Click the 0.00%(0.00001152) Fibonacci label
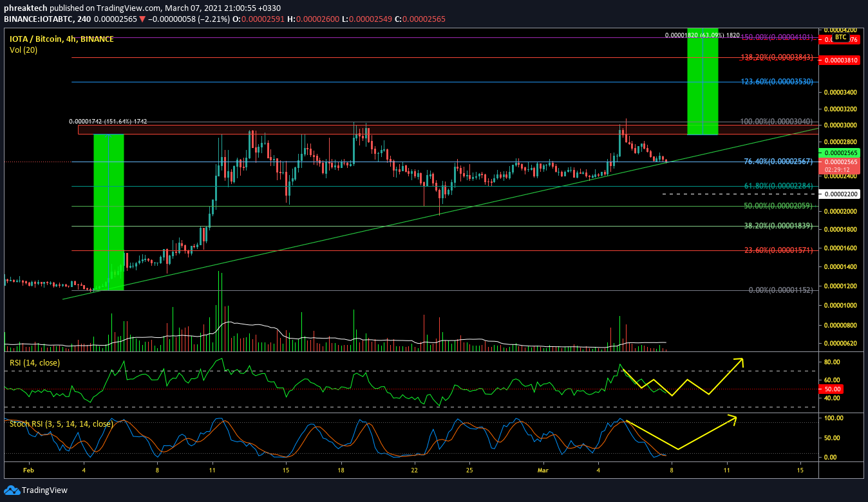The height and width of the screenshot is (502, 868). click(x=780, y=290)
